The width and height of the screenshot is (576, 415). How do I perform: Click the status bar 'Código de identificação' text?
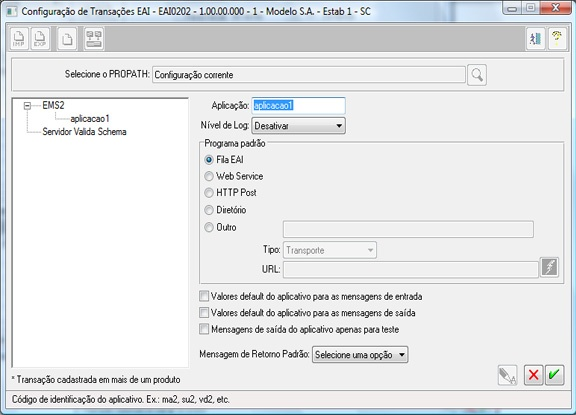pyautogui.click(x=121, y=399)
